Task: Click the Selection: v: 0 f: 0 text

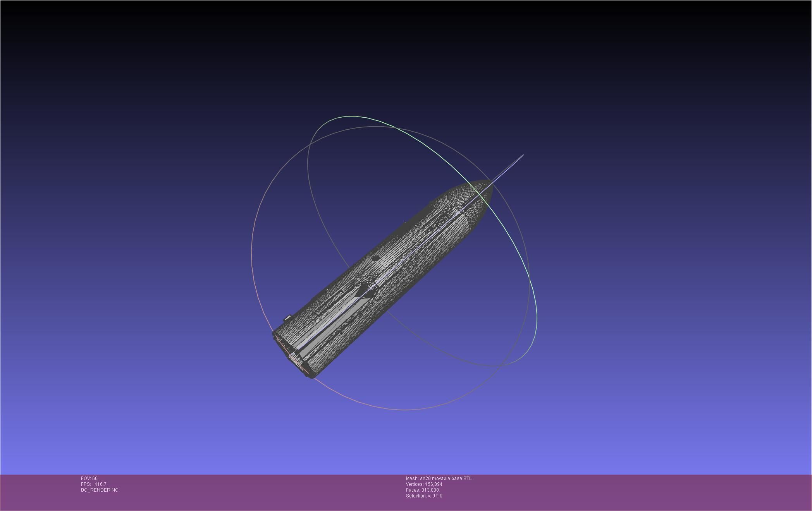Action: tap(424, 496)
